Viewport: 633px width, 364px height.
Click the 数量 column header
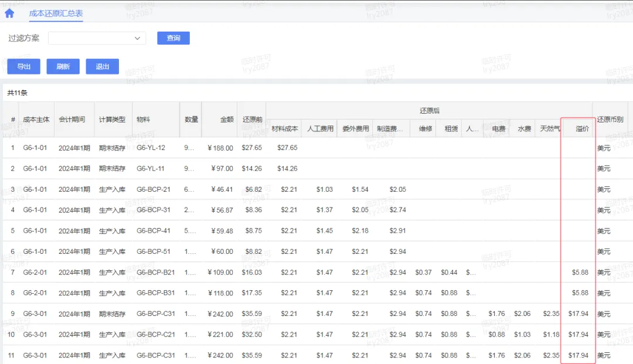191,120
